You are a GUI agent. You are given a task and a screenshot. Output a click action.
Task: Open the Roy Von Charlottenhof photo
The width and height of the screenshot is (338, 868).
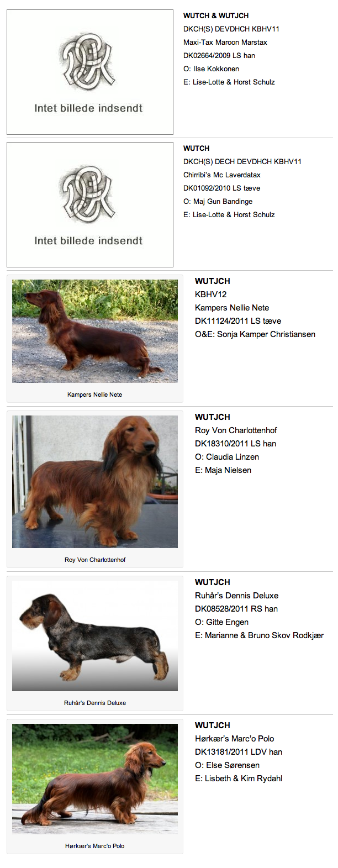[95, 482]
